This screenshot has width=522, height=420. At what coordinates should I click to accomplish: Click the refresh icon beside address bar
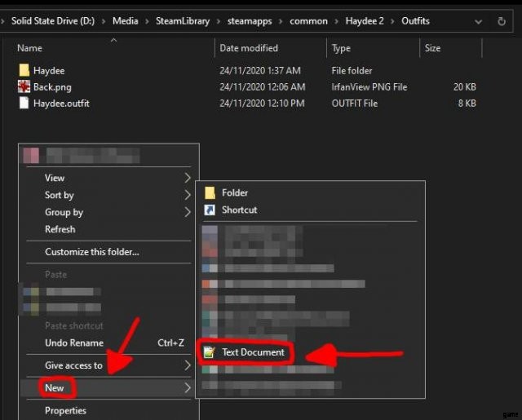(x=502, y=20)
